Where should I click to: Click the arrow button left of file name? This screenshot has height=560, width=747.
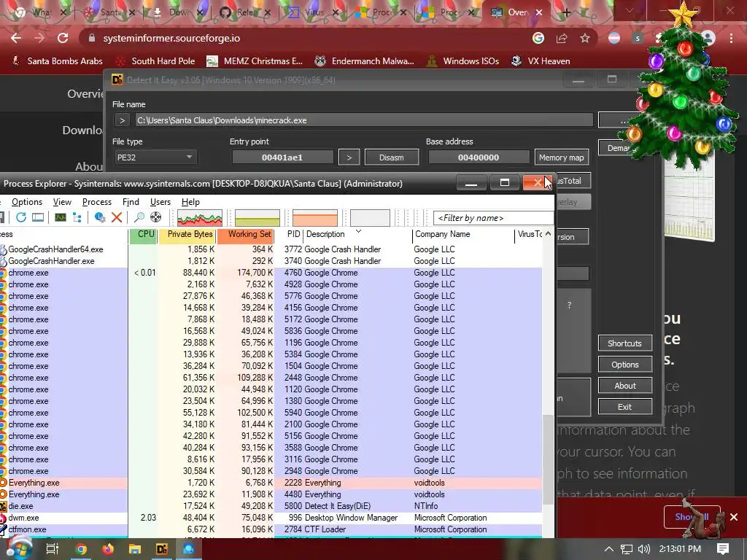pyautogui.click(x=122, y=120)
